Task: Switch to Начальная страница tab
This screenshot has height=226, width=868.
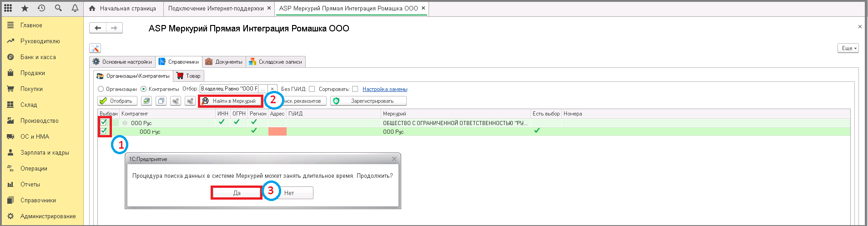Action: (x=123, y=8)
